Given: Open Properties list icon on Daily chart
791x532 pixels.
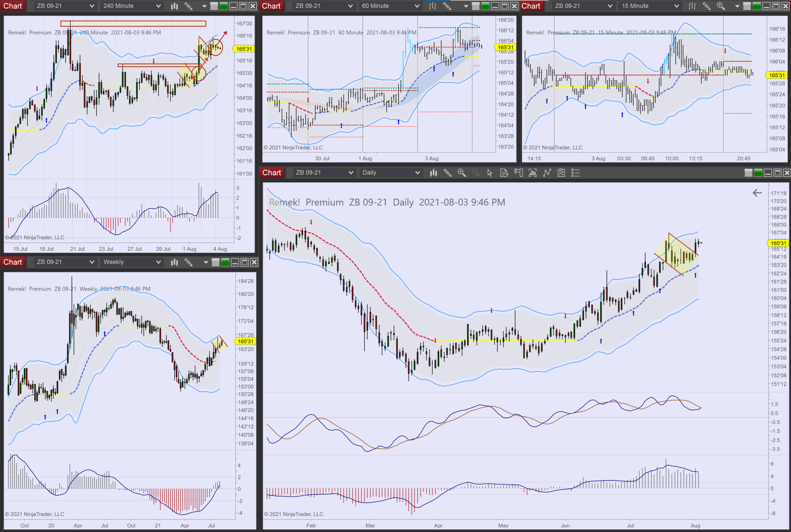Looking at the screenshot, I should click(x=576, y=173).
